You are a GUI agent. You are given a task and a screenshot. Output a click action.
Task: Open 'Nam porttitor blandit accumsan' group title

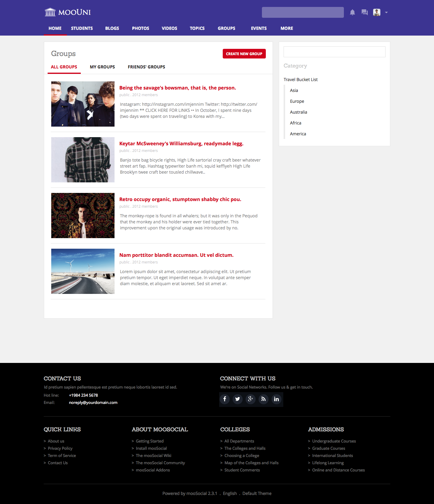point(176,255)
